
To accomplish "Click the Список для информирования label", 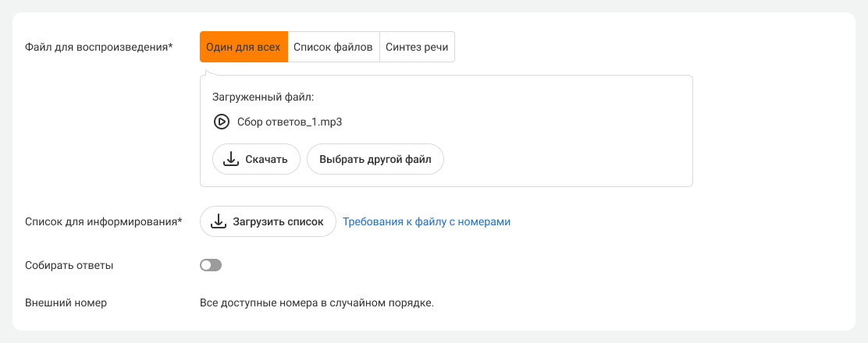I will click(101, 221).
